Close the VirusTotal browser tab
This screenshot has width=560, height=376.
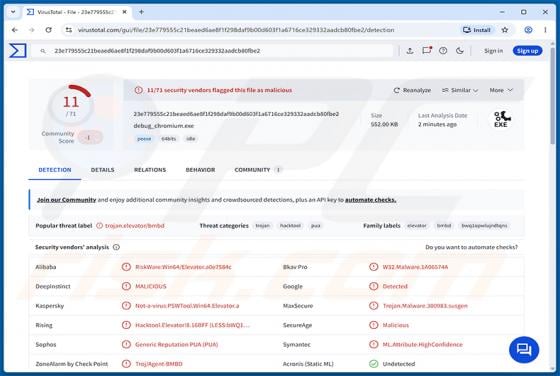(124, 12)
